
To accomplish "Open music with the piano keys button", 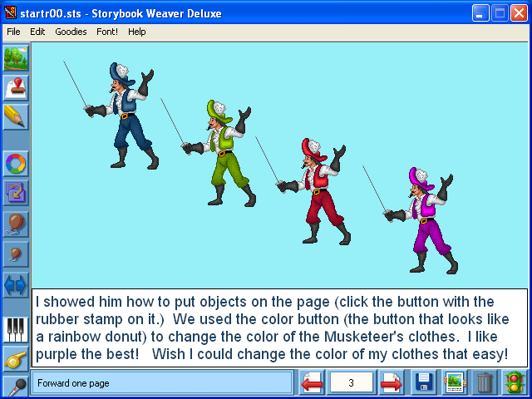I will point(16,330).
